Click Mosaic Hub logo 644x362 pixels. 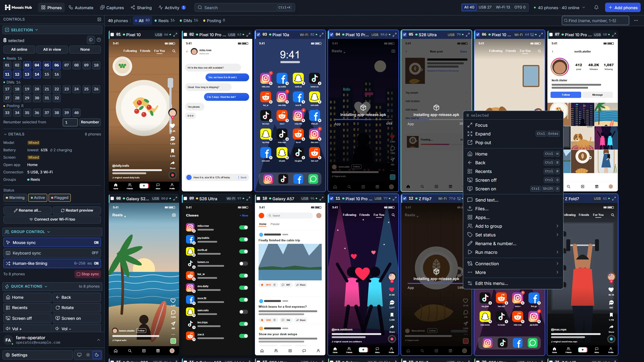click(x=19, y=8)
